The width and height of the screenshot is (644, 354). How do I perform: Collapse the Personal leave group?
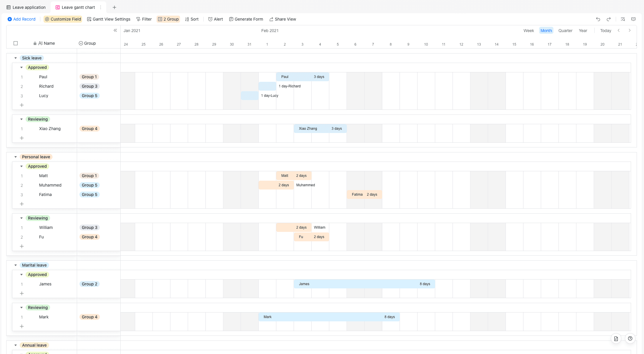coord(16,157)
